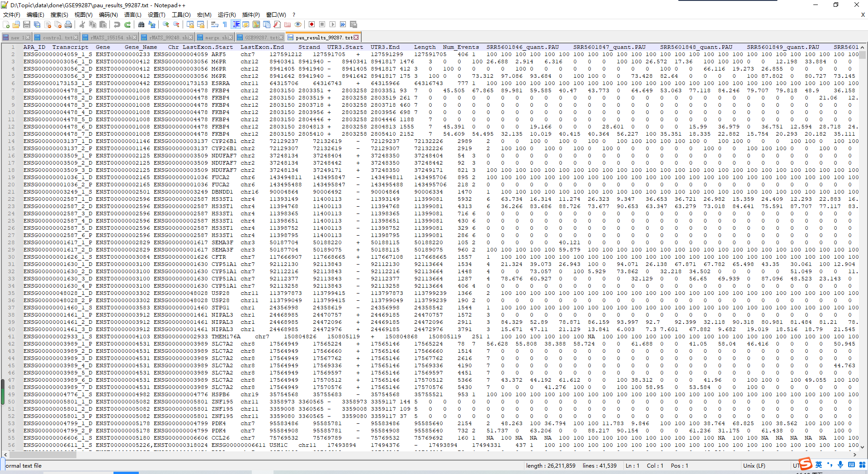
Task: Click the Close document toolbar icon
Action: [x=47, y=24]
